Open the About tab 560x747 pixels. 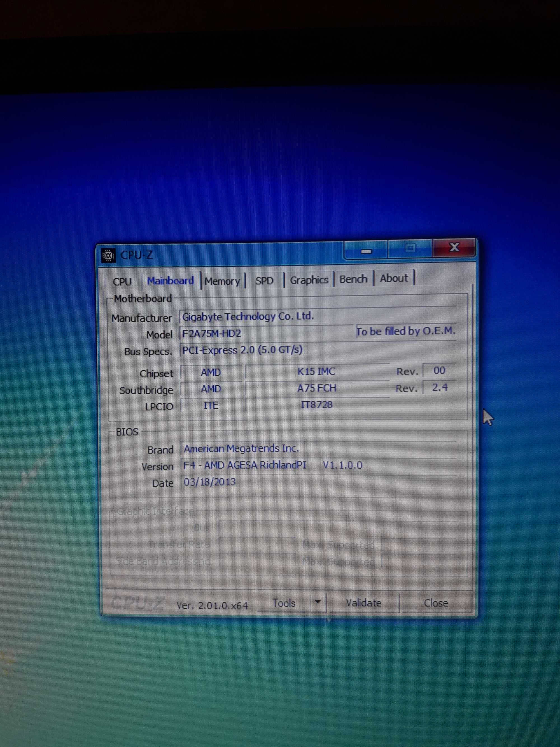point(394,278)
